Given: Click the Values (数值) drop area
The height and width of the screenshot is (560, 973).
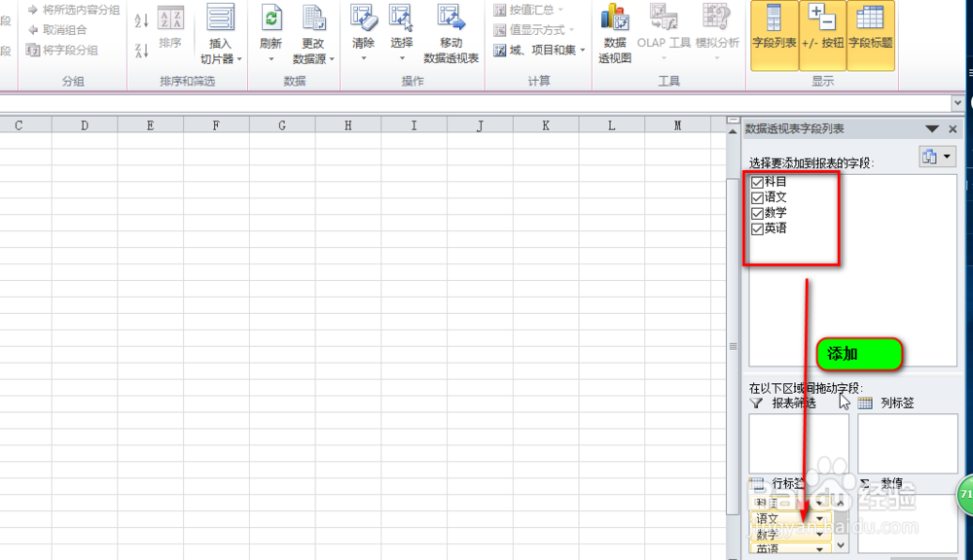Looking at the screenshot, I should (x=907, y=523).
